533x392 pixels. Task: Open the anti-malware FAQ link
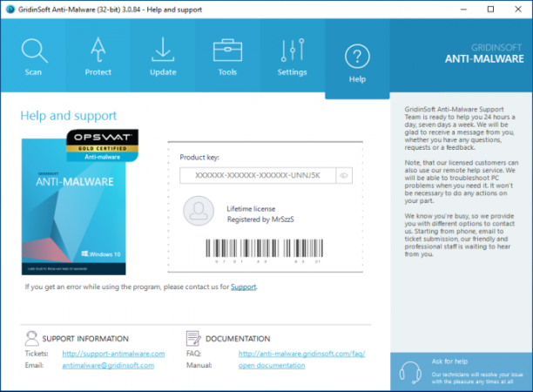tap(302, 354)
